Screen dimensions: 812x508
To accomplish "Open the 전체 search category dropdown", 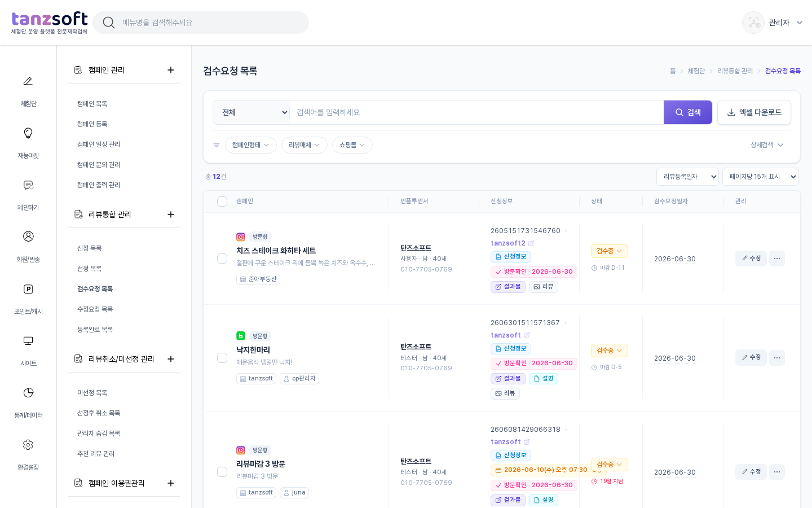I will 251,112.
